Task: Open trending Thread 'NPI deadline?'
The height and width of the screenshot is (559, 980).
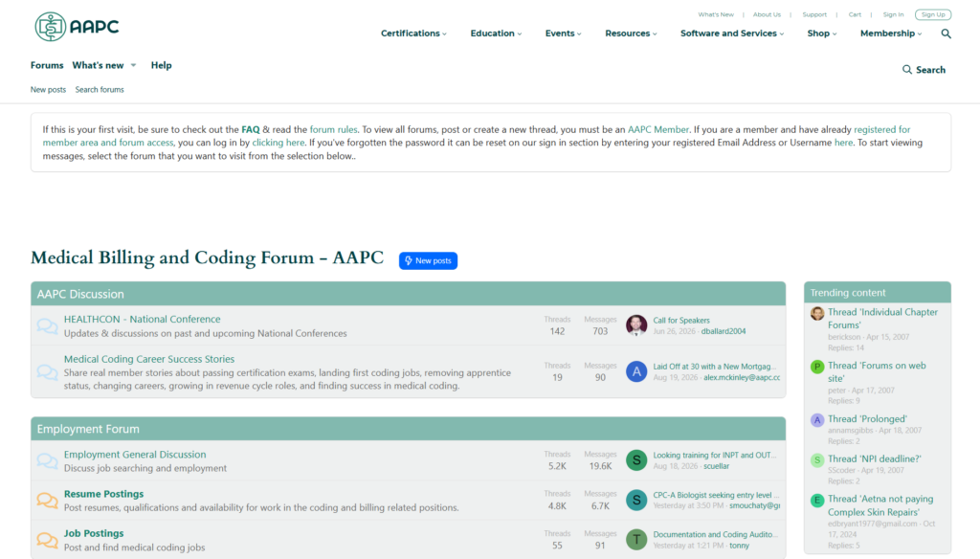Action: [875, 458]
